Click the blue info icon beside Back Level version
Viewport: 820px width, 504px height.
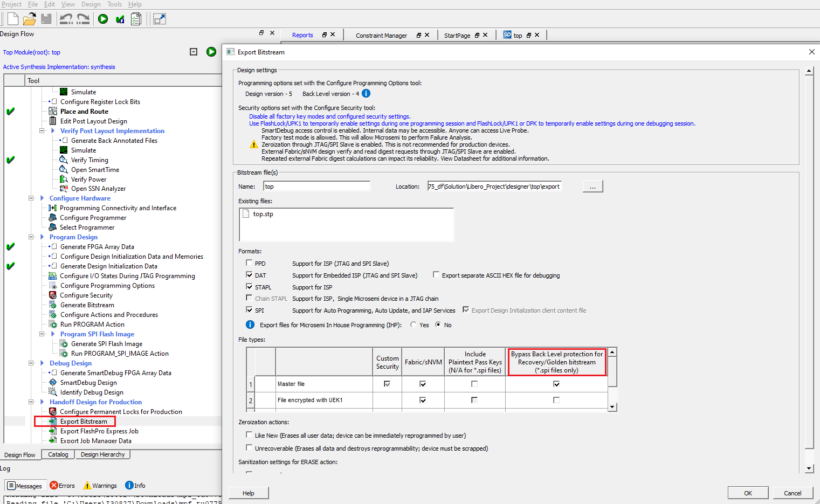pos(366,93)
